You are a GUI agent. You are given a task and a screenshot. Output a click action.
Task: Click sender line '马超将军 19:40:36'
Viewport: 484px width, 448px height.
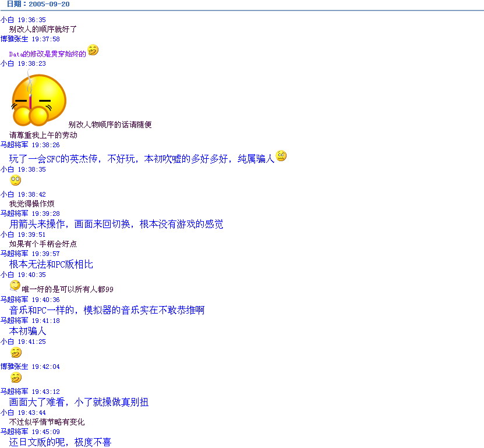coord(30,300)
